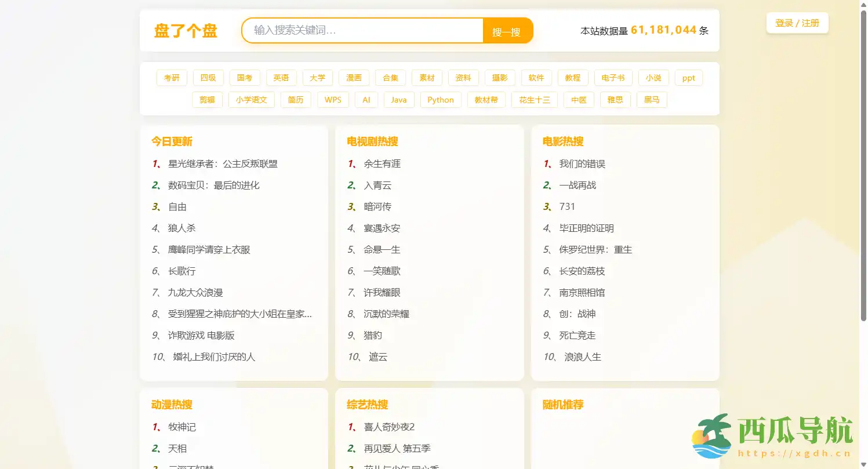Viewport: 868px width, 469px height.
Task: Pick the 小学语文 tag
Action: [251, 100]
